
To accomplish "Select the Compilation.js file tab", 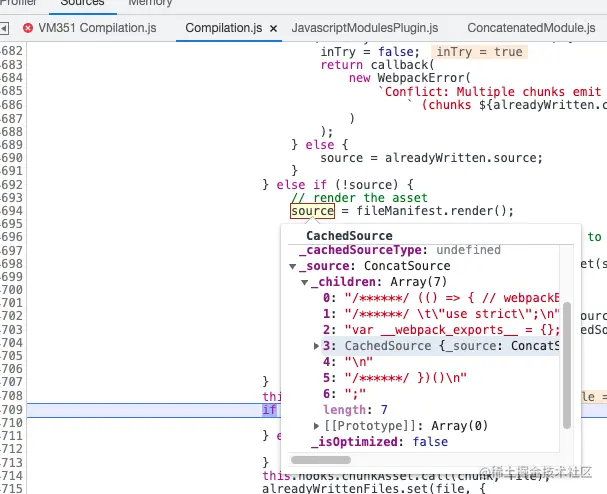I will click(x=223, y=28).
